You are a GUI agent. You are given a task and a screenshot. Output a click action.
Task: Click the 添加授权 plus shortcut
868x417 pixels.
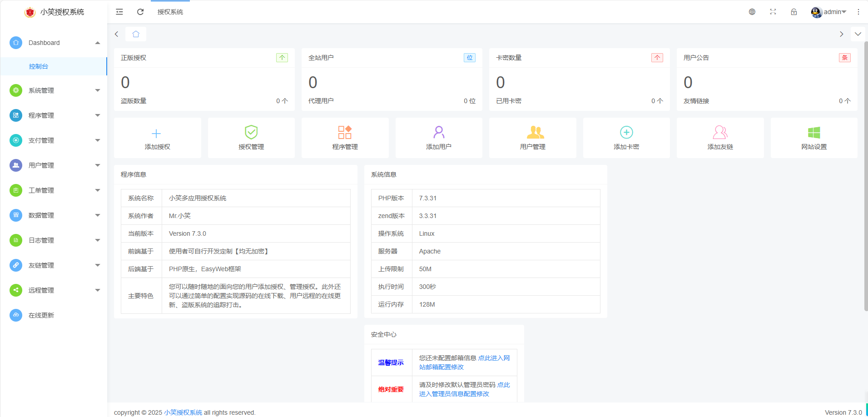pyautogui.click(x=157, y=138)
